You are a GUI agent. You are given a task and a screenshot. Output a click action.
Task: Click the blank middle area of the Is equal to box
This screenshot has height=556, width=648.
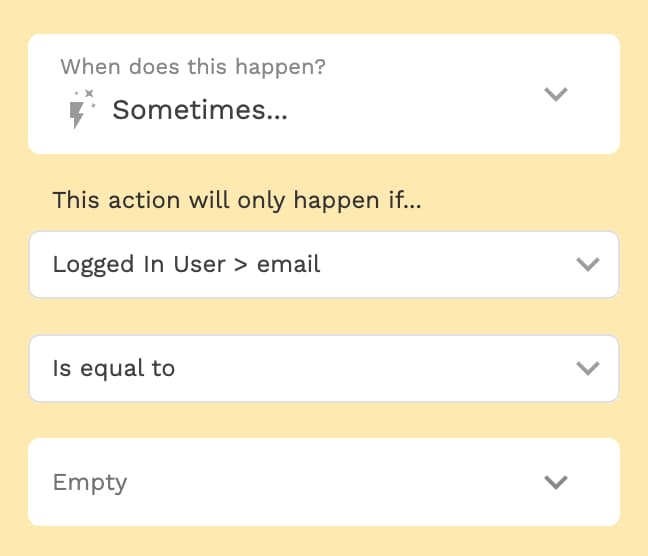point(372,368)
